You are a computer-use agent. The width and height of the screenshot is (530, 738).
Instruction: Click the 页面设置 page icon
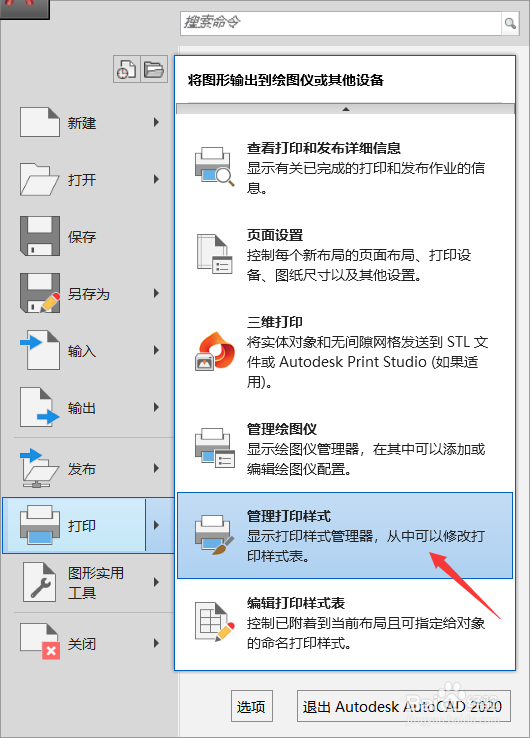pyautogui.click(x=215, y=254)
